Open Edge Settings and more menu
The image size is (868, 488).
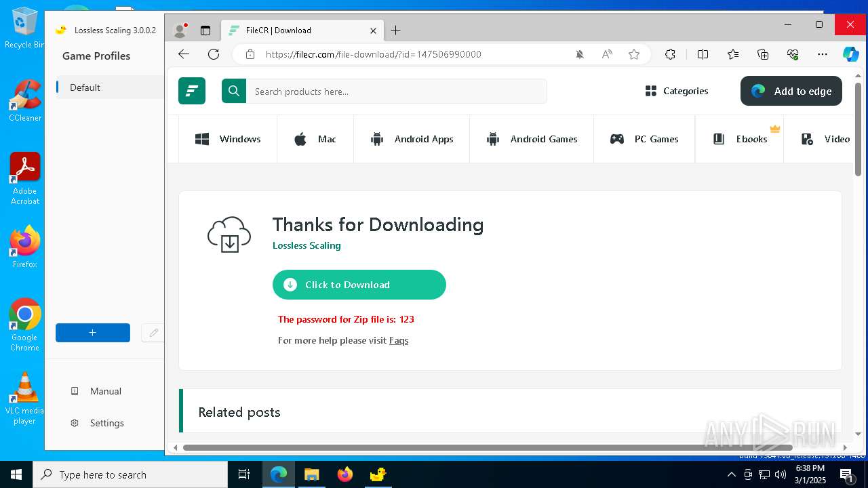(823, 54)
